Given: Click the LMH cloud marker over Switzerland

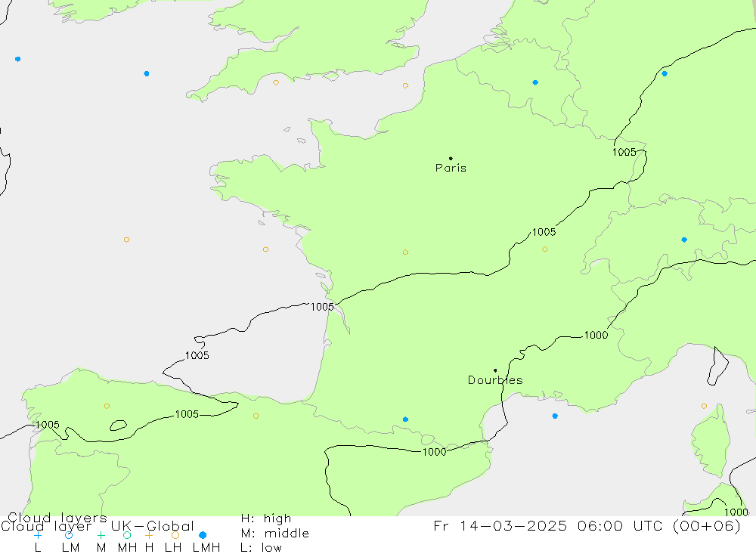Looking at the screenshot, I should pos(684,240).
